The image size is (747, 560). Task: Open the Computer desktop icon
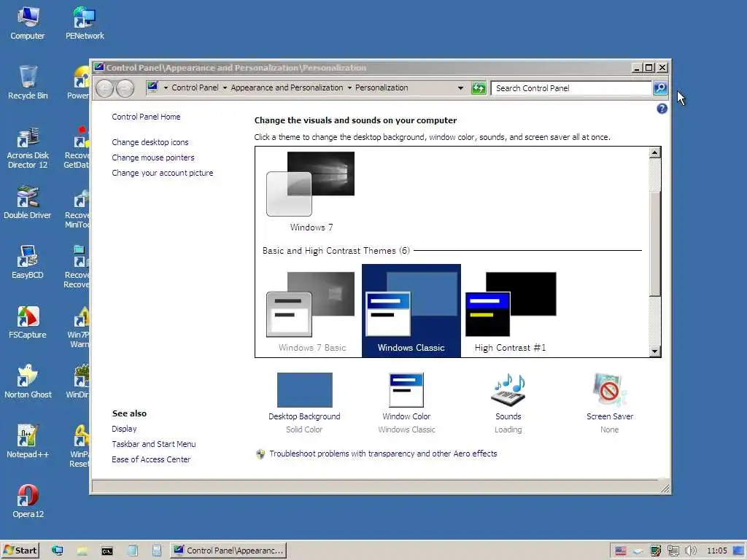point(28,24)
